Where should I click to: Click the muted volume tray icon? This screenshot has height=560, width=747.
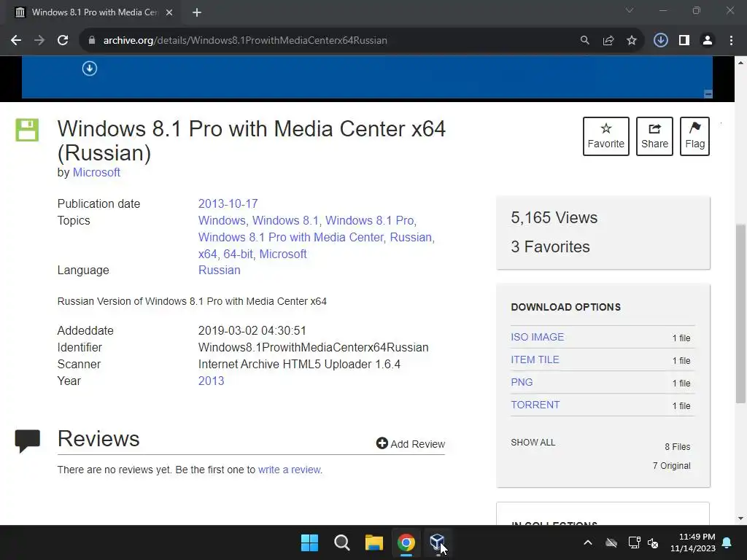click(x=653, y=542)
